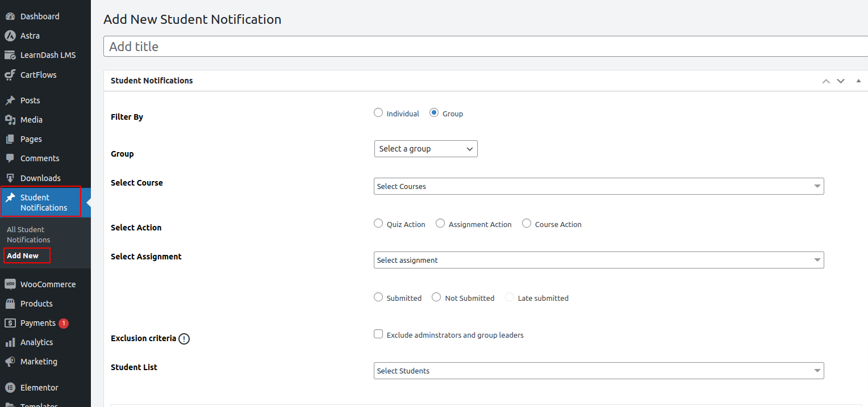Open the Select Students dropdown

[x=598, y=371]
